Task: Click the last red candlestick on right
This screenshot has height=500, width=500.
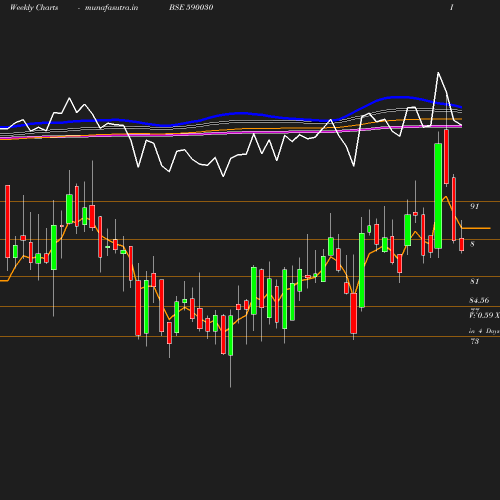Action: click(462, 244)
